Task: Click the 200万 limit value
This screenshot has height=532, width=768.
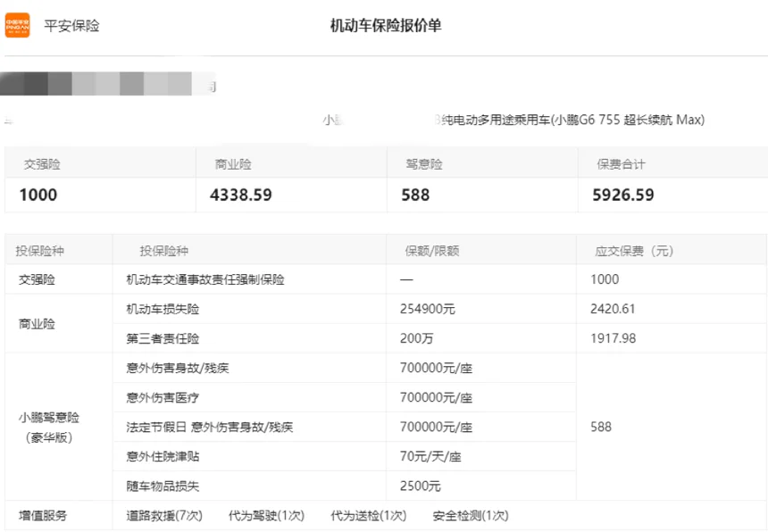Action: 416,338
